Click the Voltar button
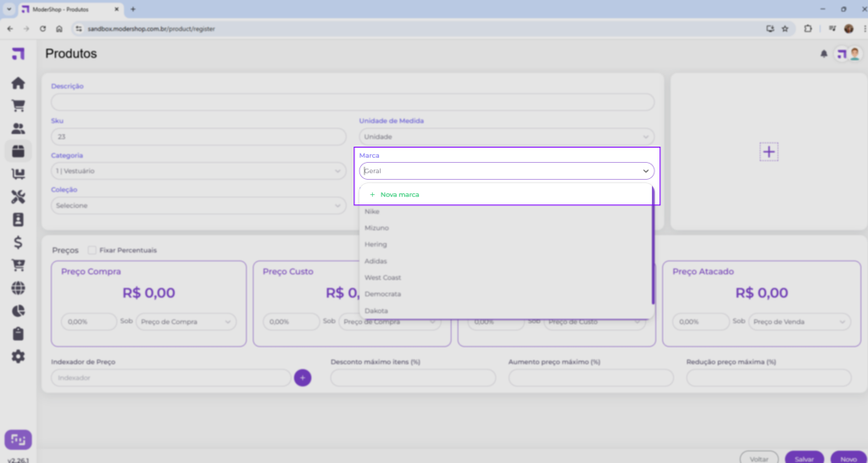Image resolution: width=868 pixels, height=463 pixels. tap(759, 458)
